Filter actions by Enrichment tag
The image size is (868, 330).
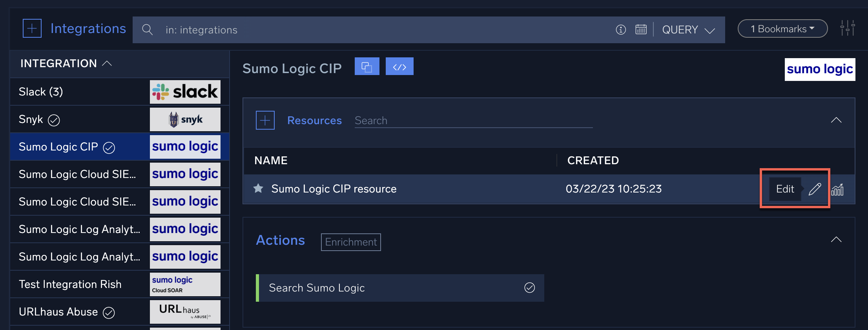pyautogui.click(x=351, y=242)
